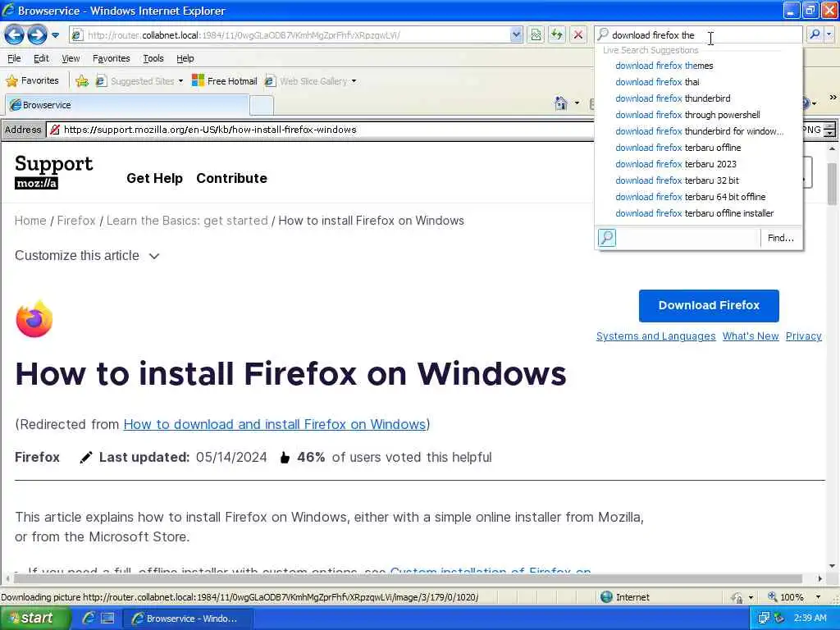Open the zoom level 100% dropdown
This screenshot has height=630, width=840.
pos(818,597)
